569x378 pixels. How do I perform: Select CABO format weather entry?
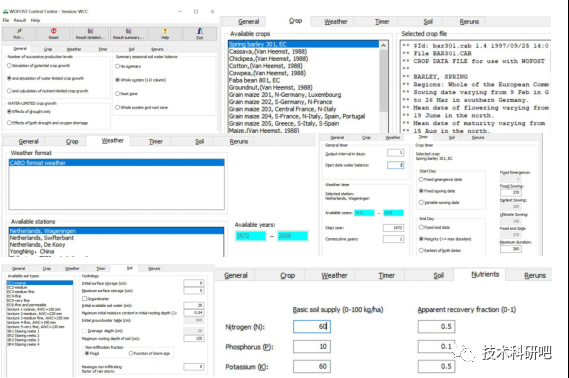(116, 163)
